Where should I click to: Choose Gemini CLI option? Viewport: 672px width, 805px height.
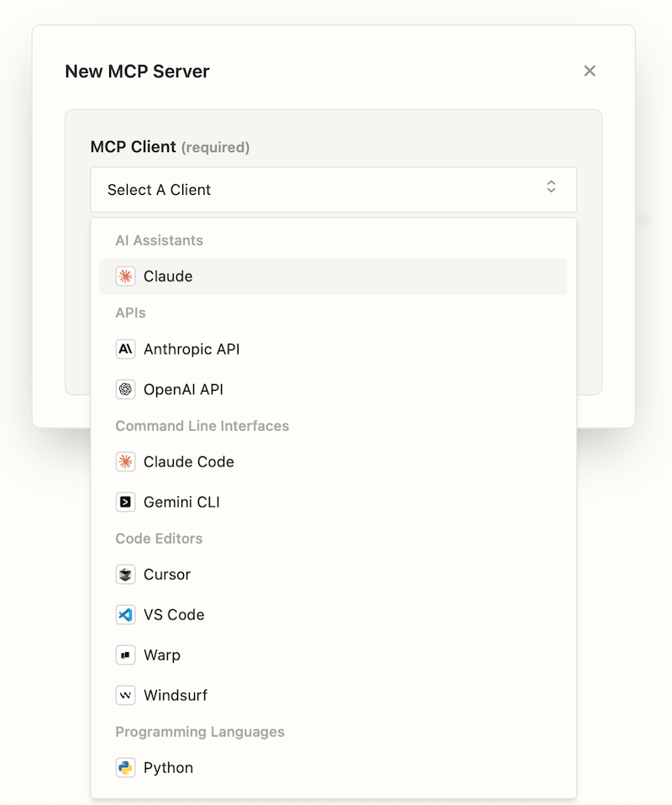coord(181,502)
